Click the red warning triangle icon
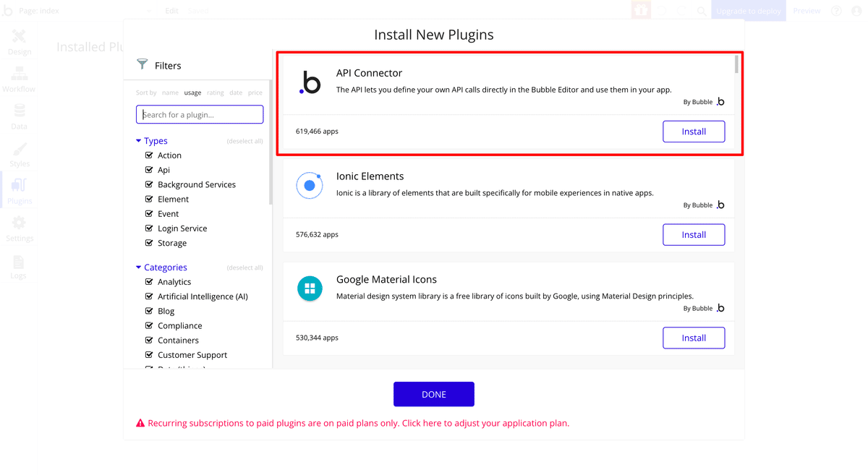The width and height of the screenshot is (868, 475). 140,424
